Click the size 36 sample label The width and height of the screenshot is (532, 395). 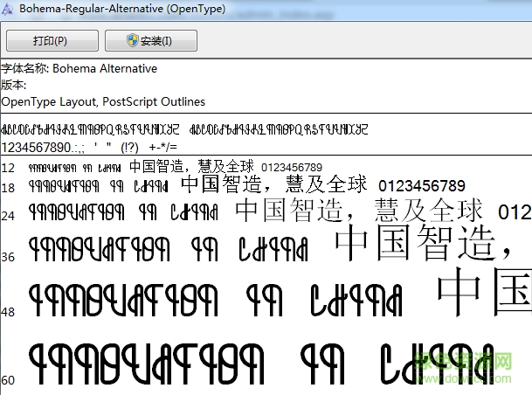point(8,257)
